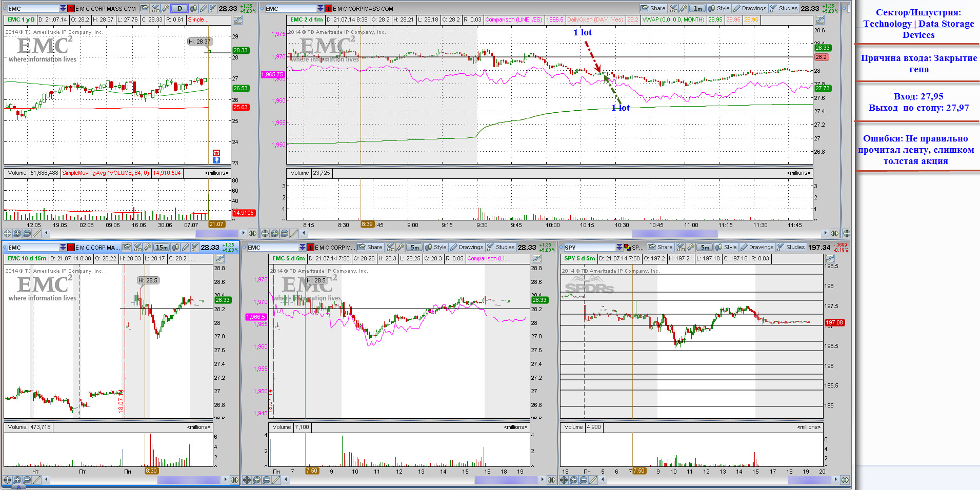Toggle link circle left of EMC daily symbol
Viewport: 980px width, 490px height.
[x=4, y=8]
